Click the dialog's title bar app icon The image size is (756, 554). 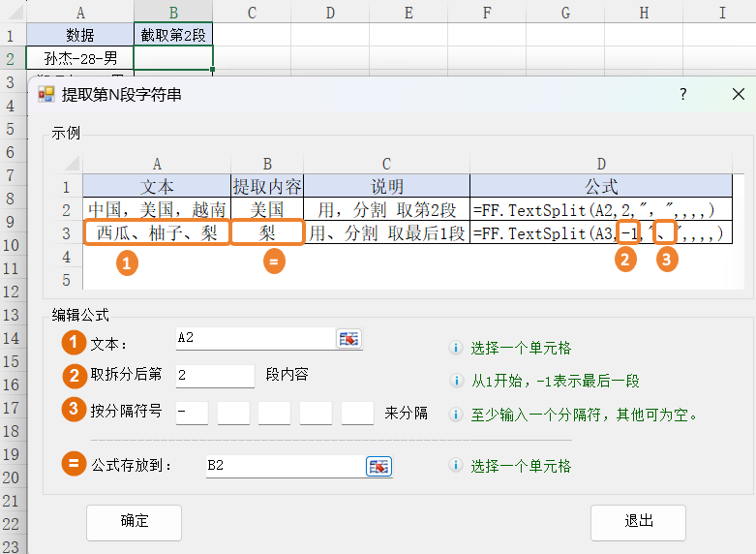[x=45, y=95]
